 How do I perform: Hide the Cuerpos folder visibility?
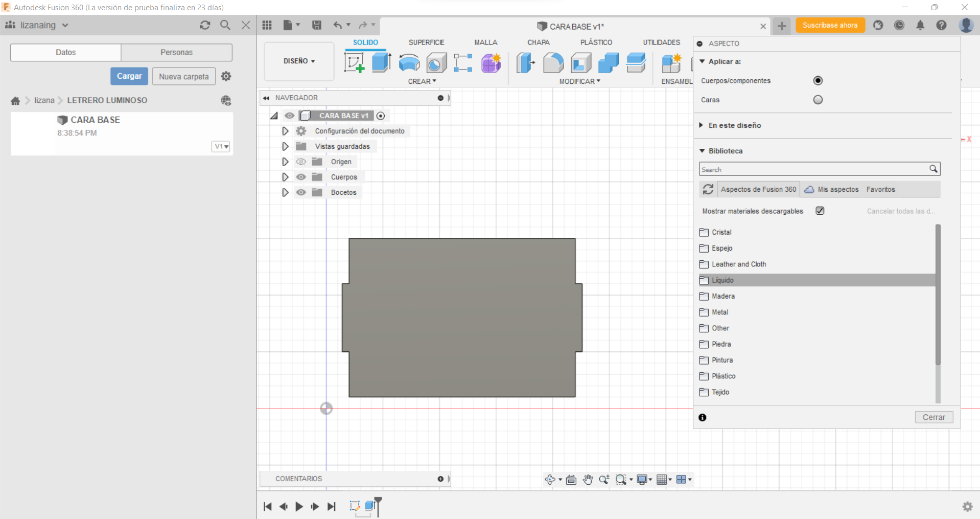(301, 177)
